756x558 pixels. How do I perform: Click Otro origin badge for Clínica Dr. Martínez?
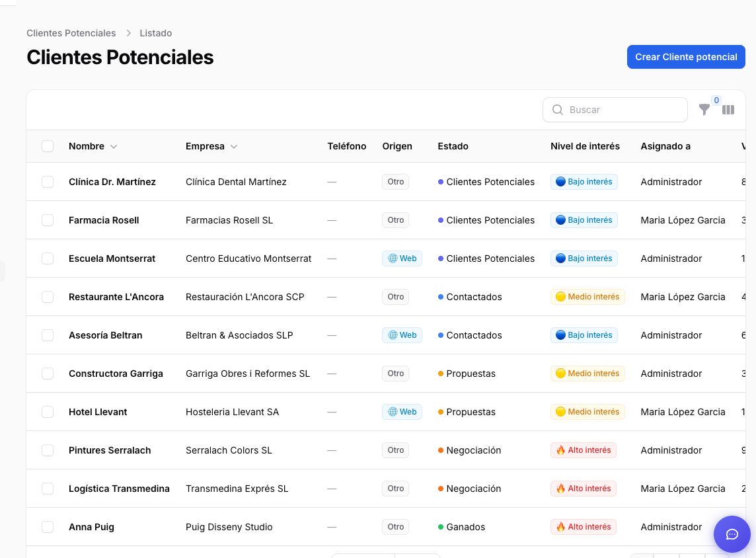click(395, 182)
